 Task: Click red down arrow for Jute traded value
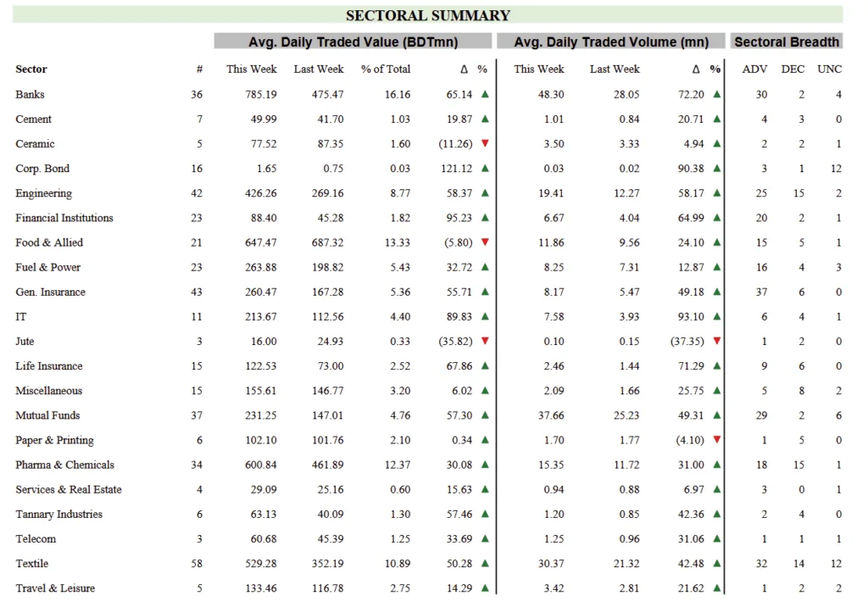(485, 341)
